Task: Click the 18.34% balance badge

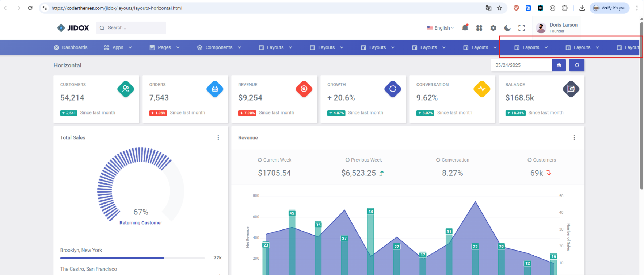Action: [x=515, y=113]
